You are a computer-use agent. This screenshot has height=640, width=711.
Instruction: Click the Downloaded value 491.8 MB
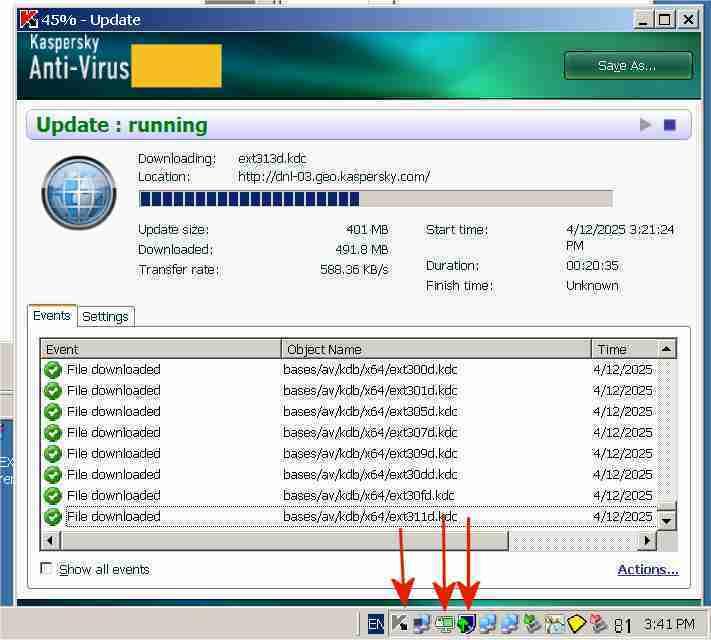pyautogui.click(x=362, y=249)
